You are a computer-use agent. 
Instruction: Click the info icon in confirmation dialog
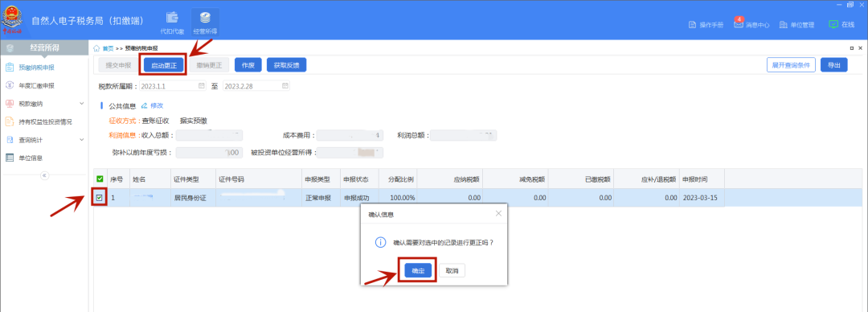click(x=380, y=242)
